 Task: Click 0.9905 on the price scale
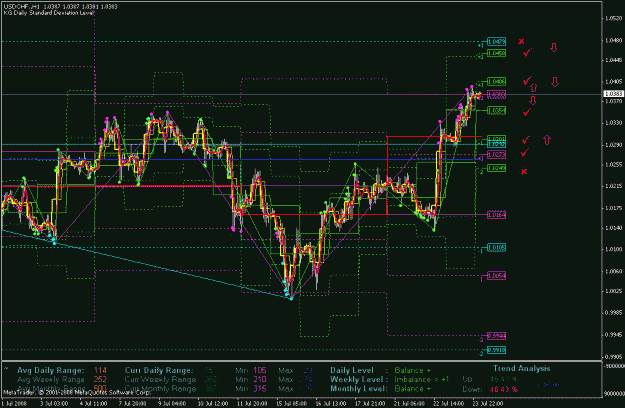click(613, 357)
